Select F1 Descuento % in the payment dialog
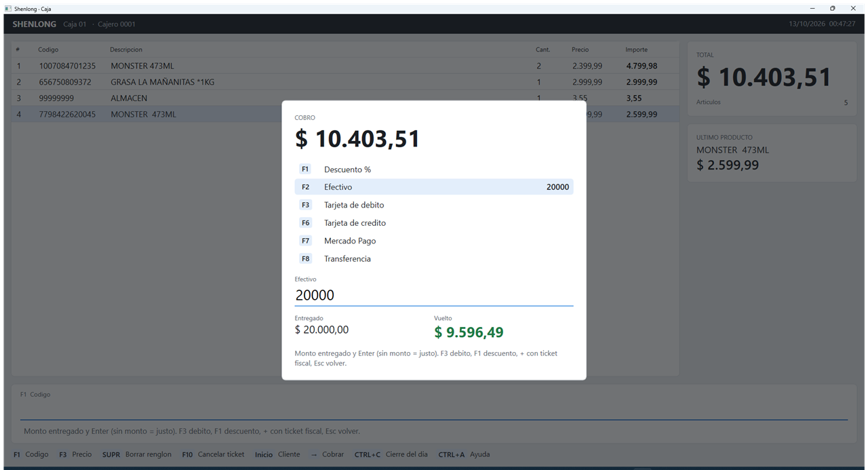This screenshot has height=470, width=868. (x=434, y=169)
